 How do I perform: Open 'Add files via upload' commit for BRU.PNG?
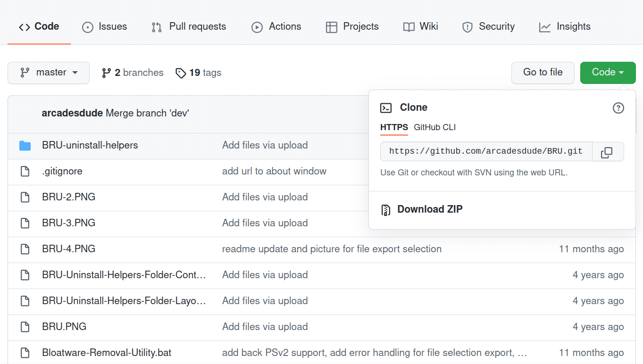pyautogui.click(x=265, y=327)
